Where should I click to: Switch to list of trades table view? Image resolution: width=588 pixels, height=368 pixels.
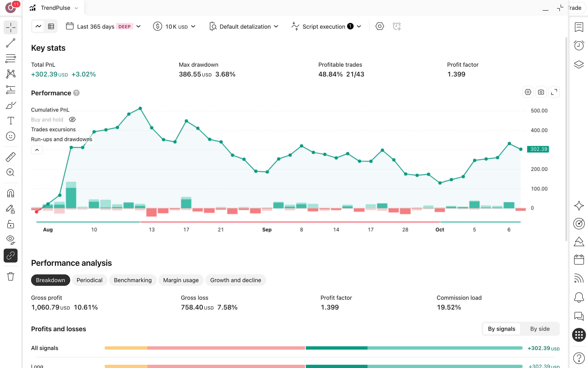coord(51,26)
